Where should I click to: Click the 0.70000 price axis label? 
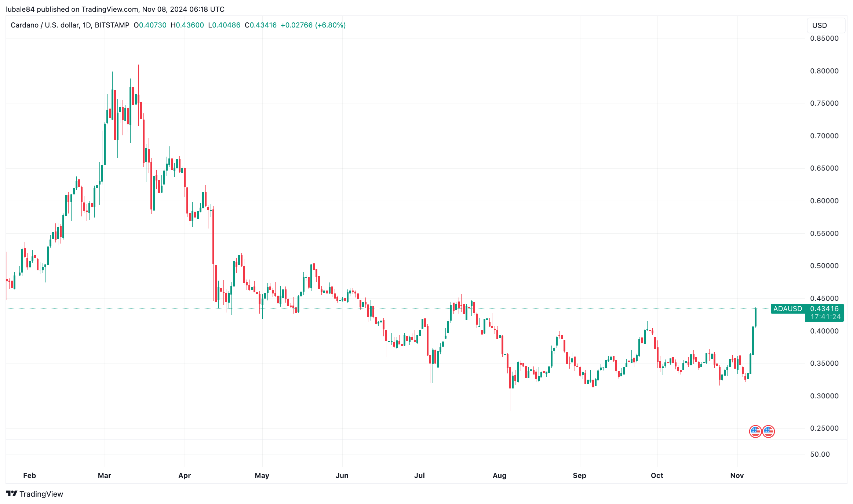pos(824,136)
